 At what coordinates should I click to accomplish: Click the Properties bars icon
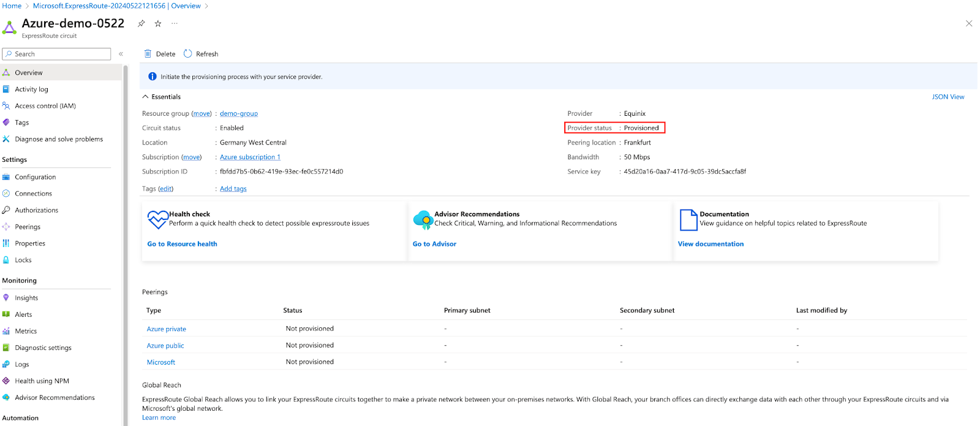[6, 243]
